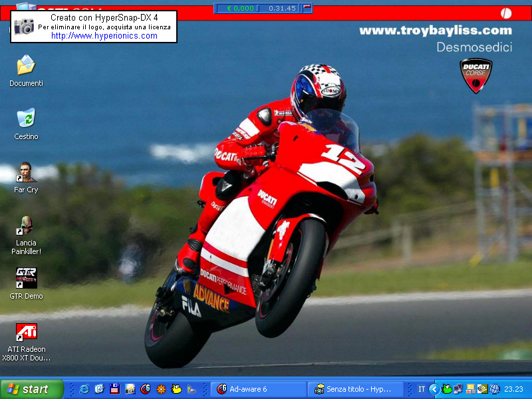Screen dimensions: 532x399
Task: Click the HyperSnap camera logo icon
Action: [x=24, y=27]
